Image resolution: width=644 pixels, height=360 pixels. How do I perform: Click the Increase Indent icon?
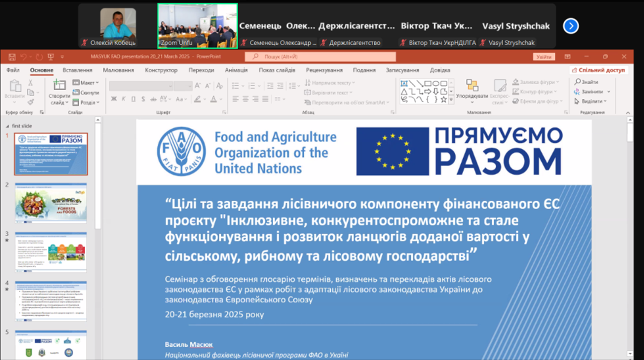click(x=280, y=86)
